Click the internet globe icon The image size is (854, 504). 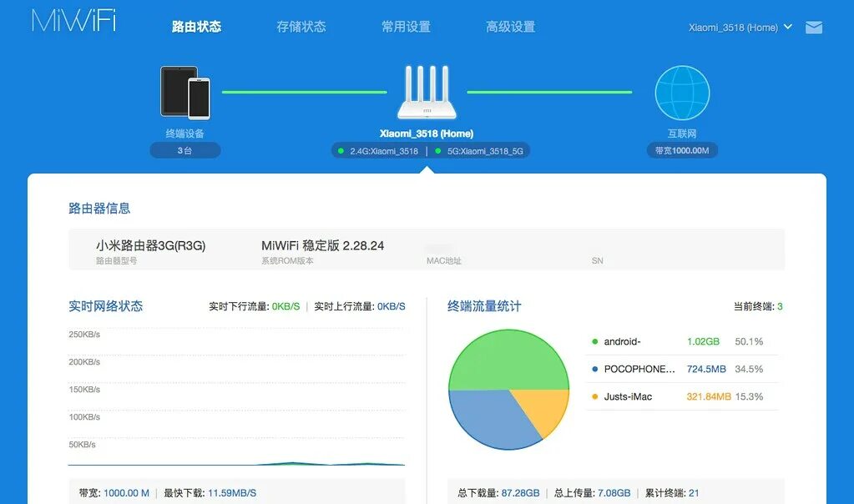(682, 93)
